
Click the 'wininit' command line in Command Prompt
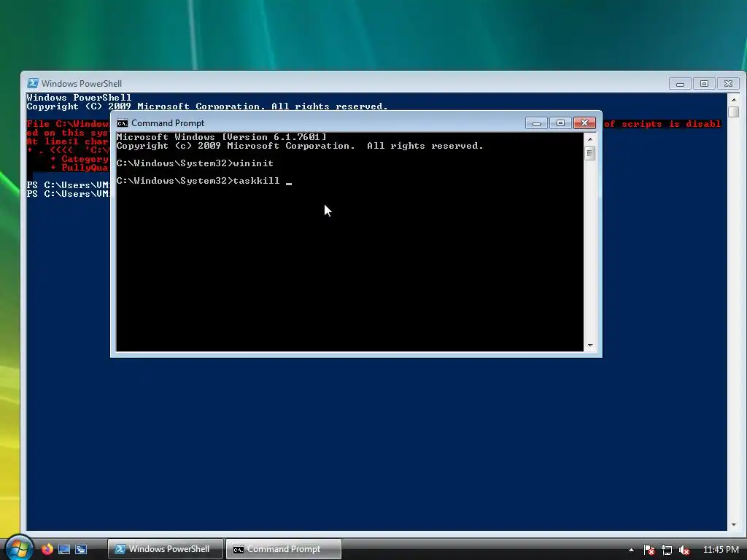(x=195, y=163)
